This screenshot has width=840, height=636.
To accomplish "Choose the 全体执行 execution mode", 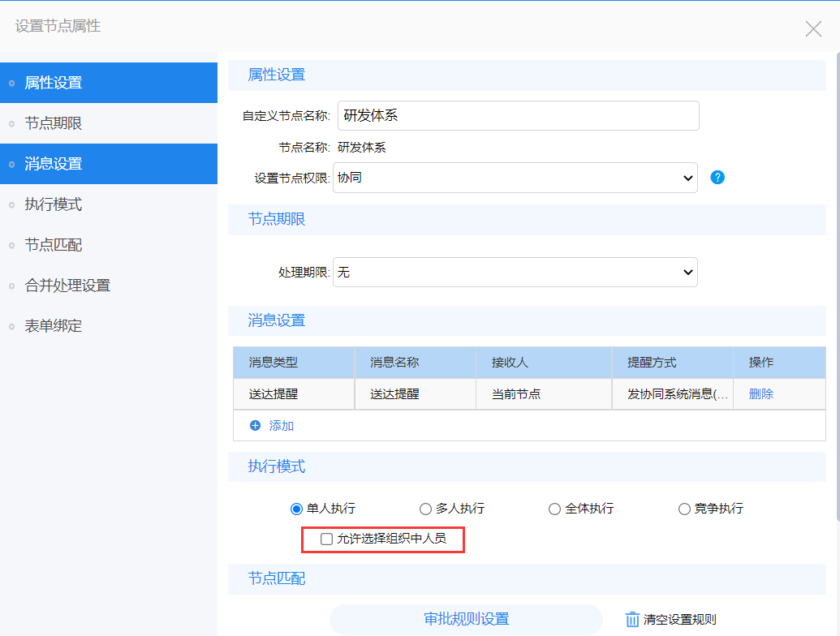I will [x=554, y=509].
